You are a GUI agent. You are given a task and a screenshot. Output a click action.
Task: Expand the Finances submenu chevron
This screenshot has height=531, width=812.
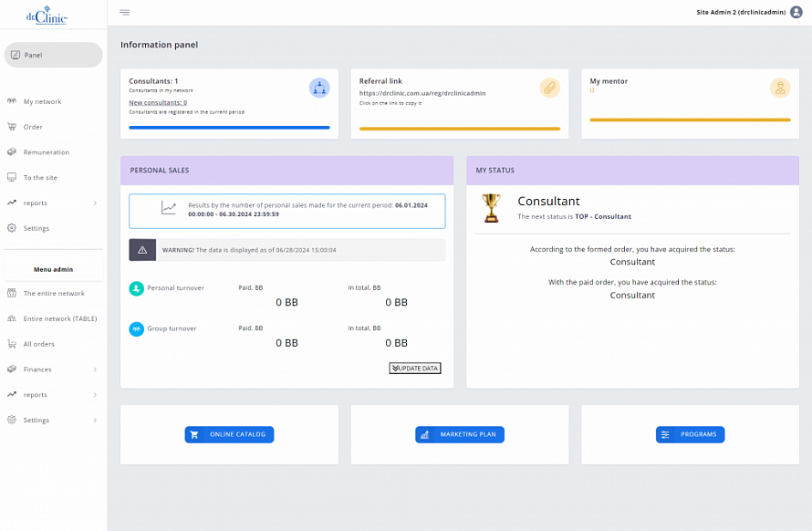[x=95, y=370]
